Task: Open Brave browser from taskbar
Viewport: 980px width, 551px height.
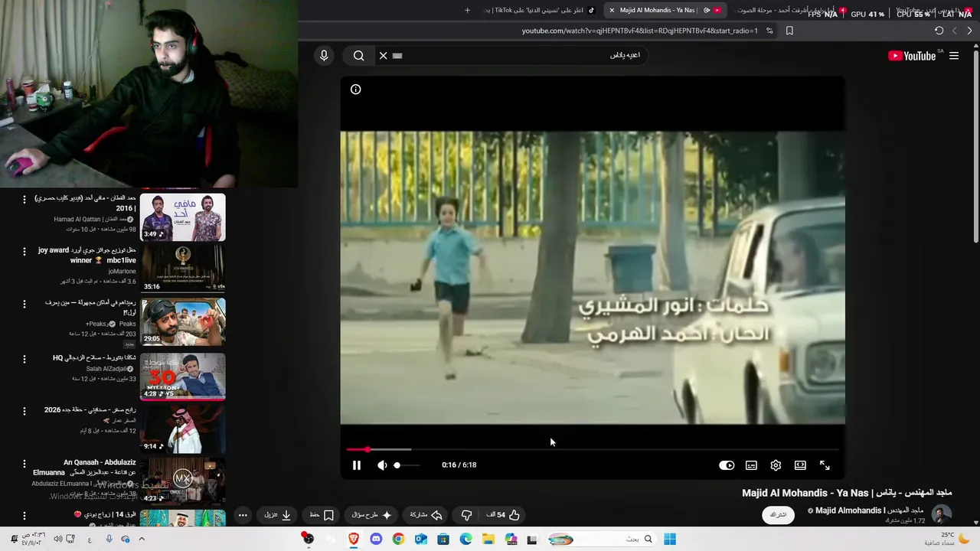Action: pos(354,540)
